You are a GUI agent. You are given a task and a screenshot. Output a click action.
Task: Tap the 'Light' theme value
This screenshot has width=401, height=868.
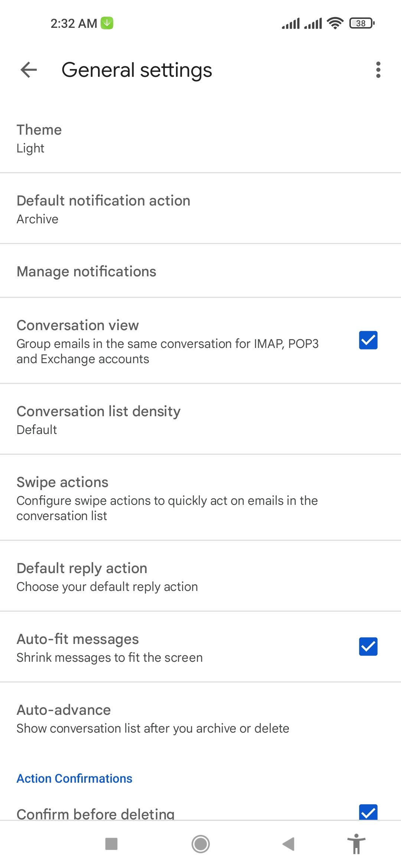point(30,148)
